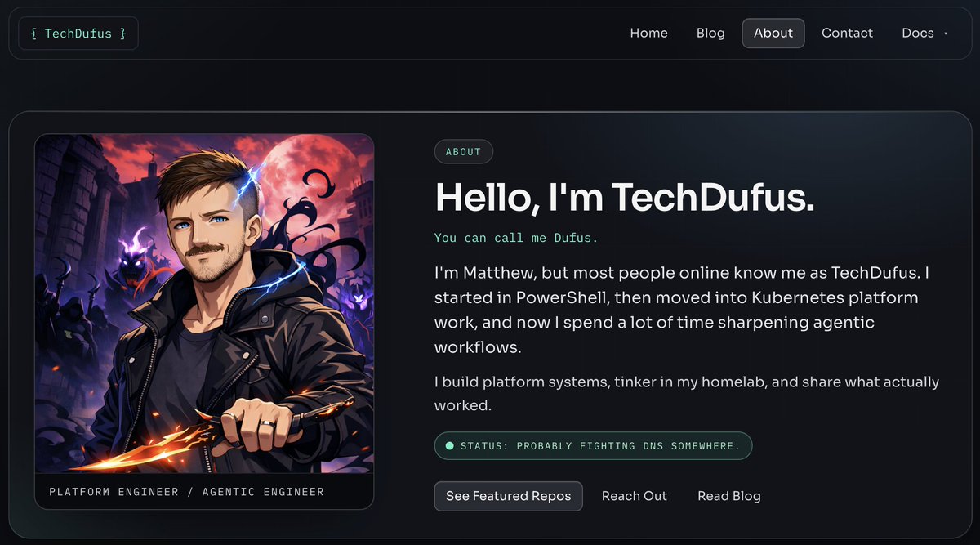Click the navigation bar container

(367, 33)
